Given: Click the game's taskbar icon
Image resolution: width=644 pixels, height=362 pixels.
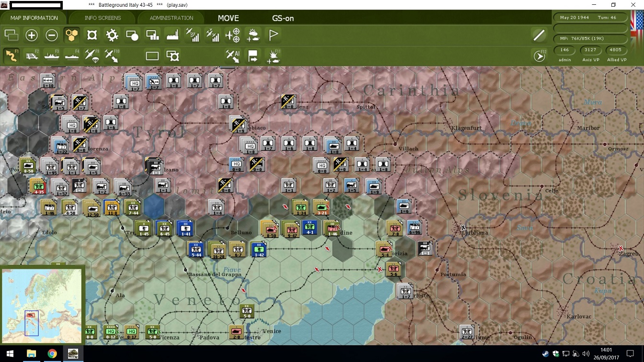Looking at the screenshot, I should coord(73,354).
